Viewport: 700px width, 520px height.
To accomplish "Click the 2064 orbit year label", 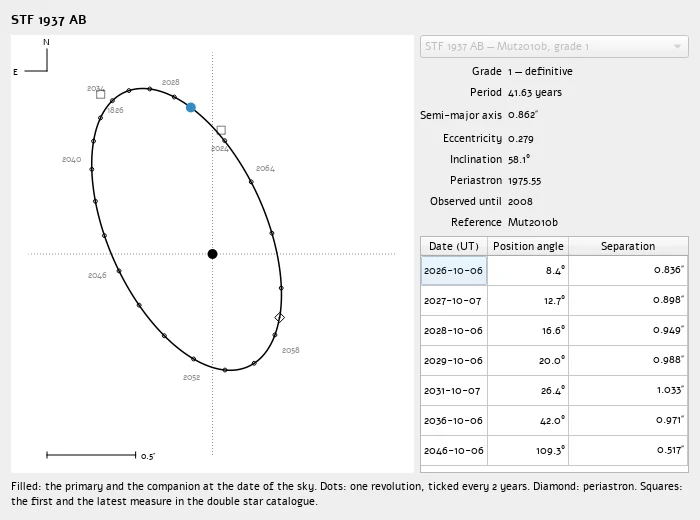I will (x=265, y=168).
